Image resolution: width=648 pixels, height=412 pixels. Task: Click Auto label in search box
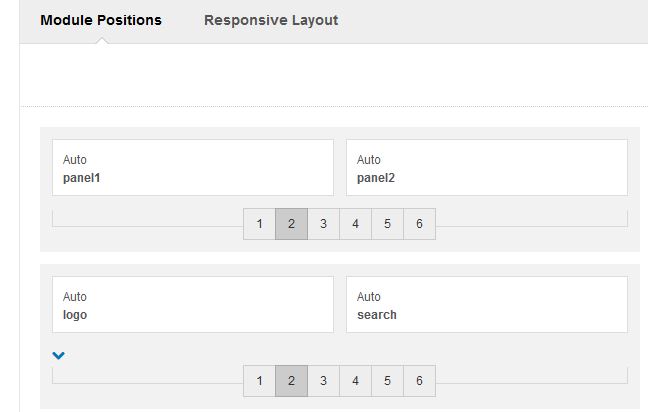(x=369, y=297)
